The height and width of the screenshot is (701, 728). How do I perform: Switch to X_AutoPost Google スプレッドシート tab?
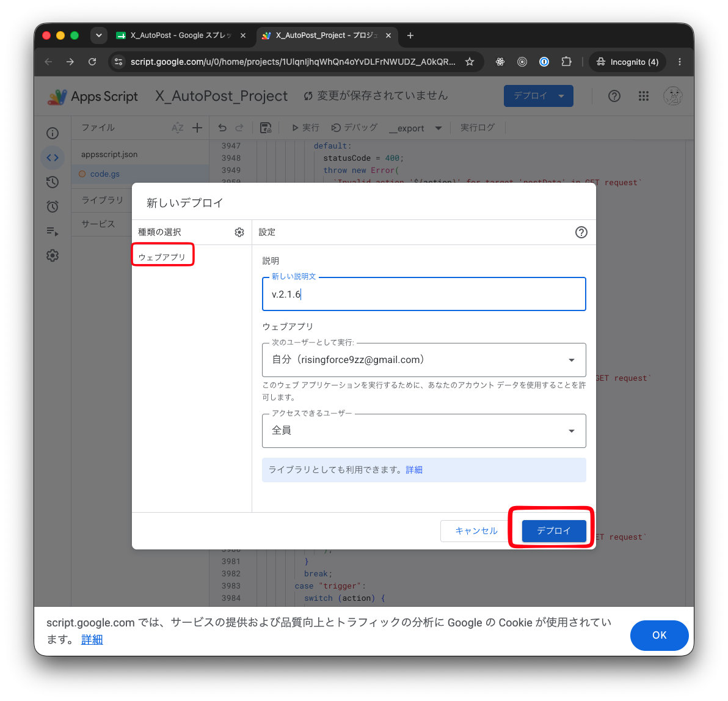tap(181, 35)
